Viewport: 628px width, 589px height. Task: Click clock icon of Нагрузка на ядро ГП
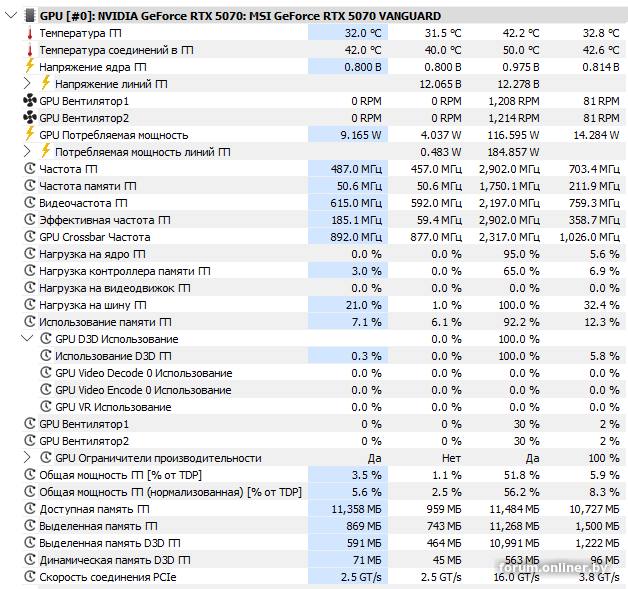tap(30, 253)
